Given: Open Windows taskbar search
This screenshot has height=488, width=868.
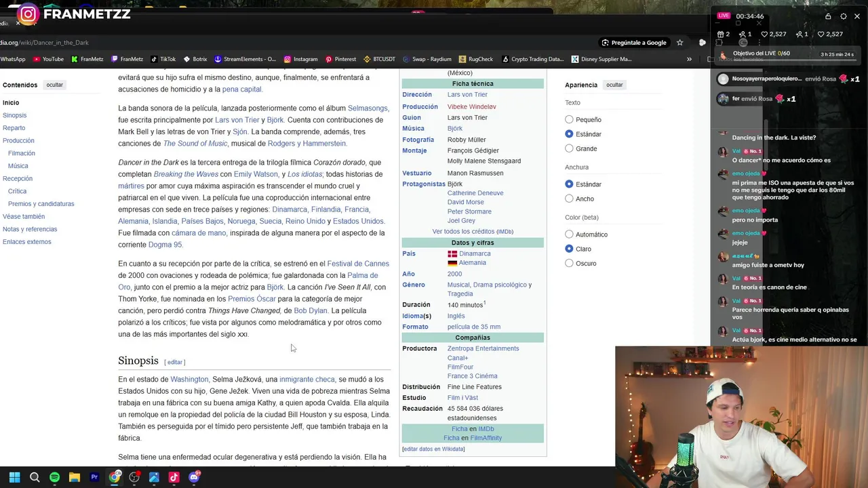Looking at the screenshot, I should pyautogui.click(x=35, y=477).
